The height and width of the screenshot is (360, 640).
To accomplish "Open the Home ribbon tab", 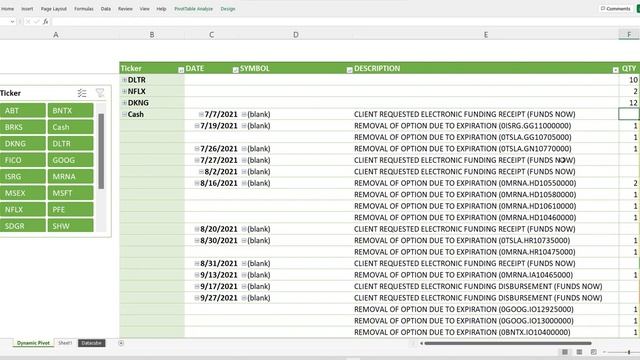I will (7, 9).
